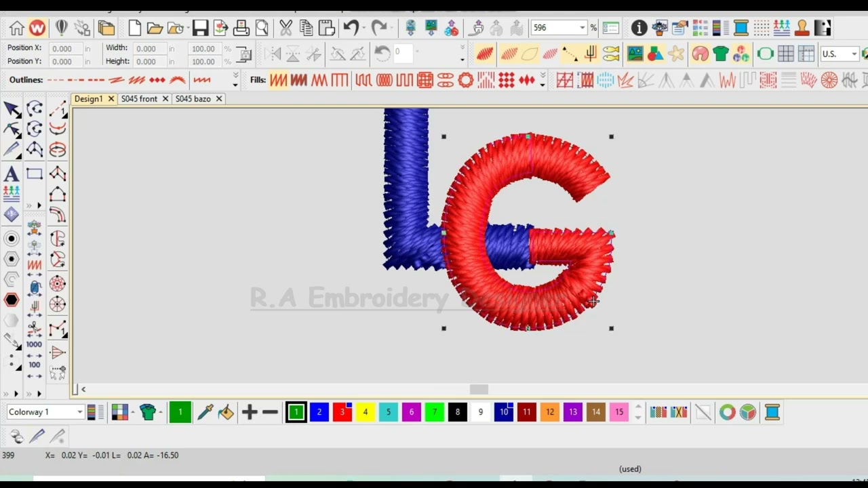Toggle the vector shapes display

click(656, 54)
